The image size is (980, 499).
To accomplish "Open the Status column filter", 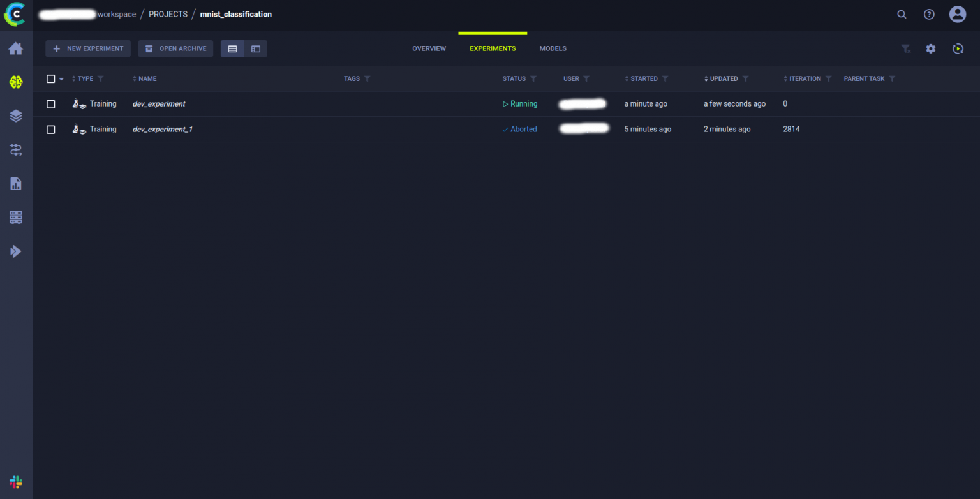I will (x=533, y=79).
